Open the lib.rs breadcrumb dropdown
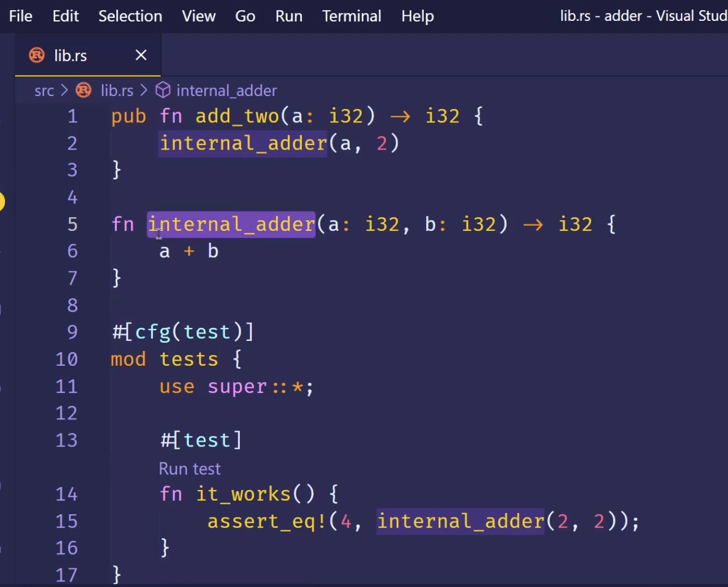Viewport: 728px width, 587px height. (117, 90)
